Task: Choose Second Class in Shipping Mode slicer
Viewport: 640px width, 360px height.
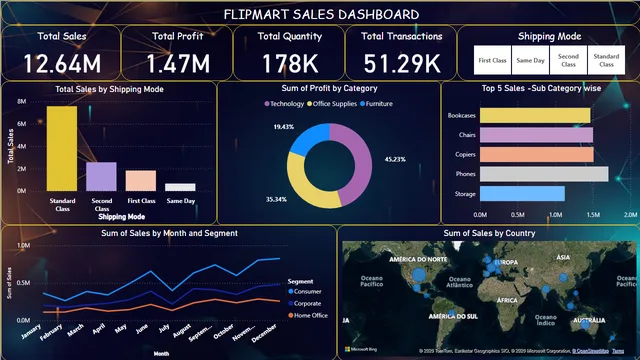Action: [568, 60]
